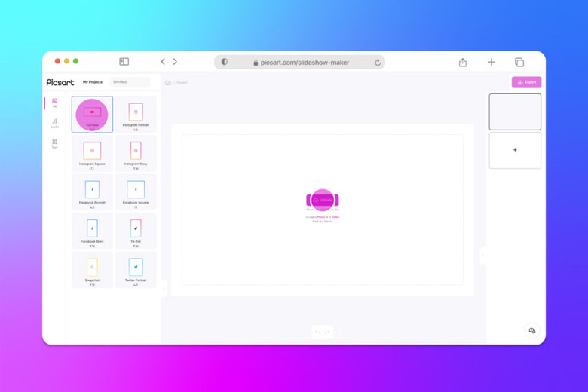Open My Projects
The height and width of the screenshot is (392, 588).
click(93, 82)
